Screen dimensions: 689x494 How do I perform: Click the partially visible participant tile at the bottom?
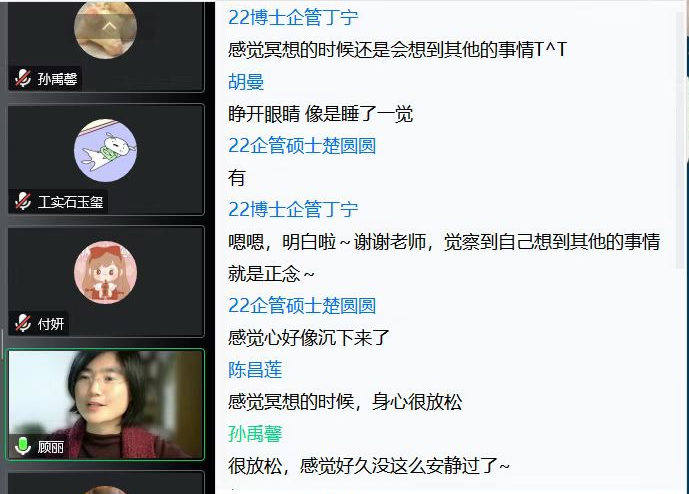click(x=105, y=483)
